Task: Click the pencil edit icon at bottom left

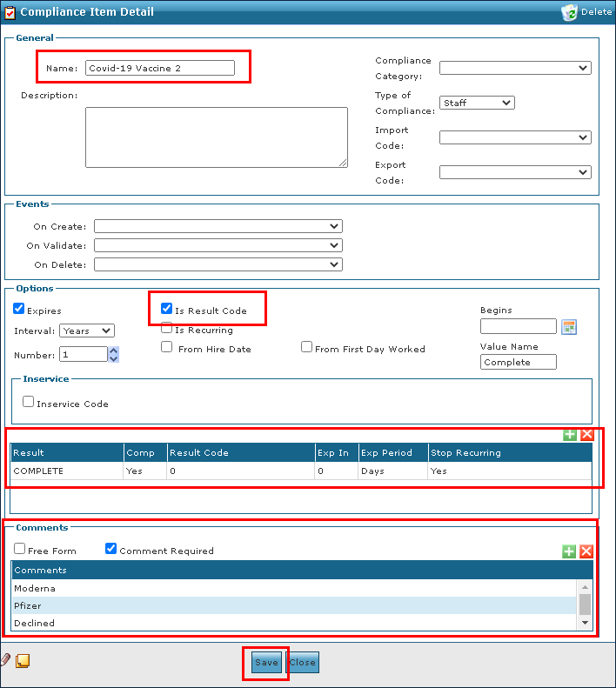Action: tap(6, 660)
